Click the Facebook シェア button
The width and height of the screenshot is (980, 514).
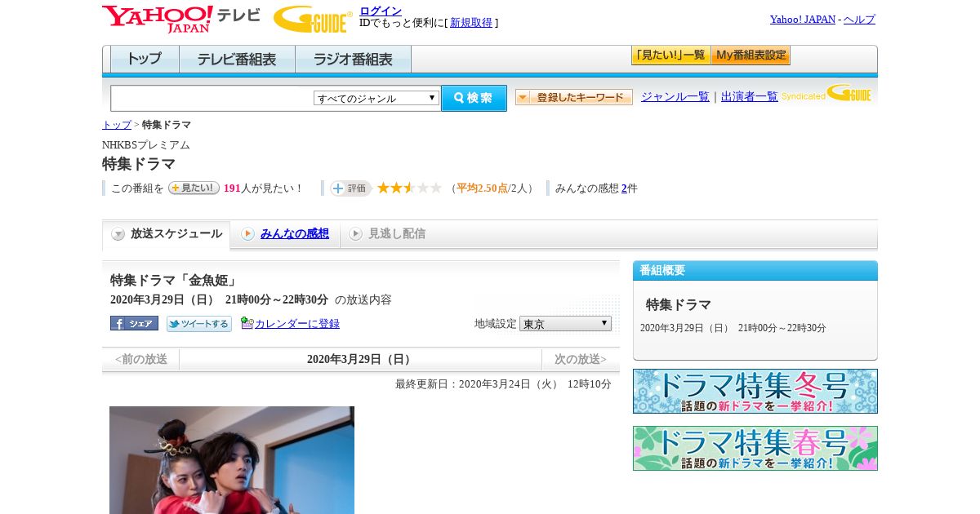(x=134, y=323)
